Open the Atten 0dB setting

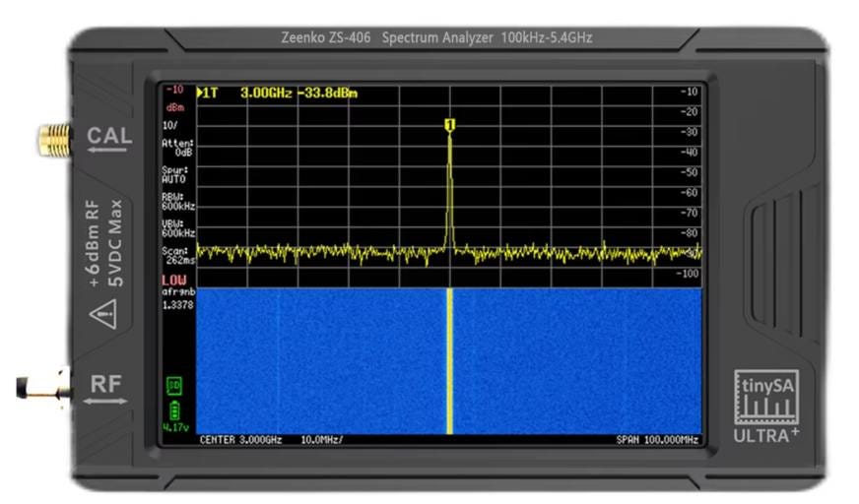(x=177, y=149)
